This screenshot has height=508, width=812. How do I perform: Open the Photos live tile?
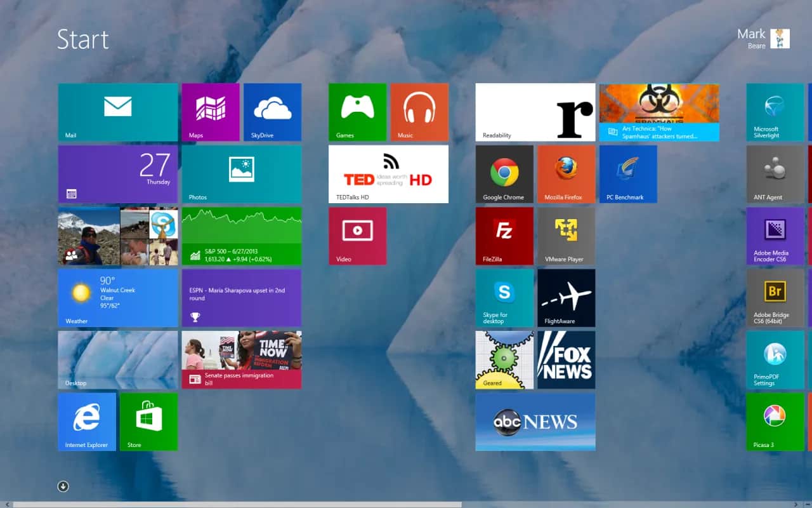tap(241, 174)
